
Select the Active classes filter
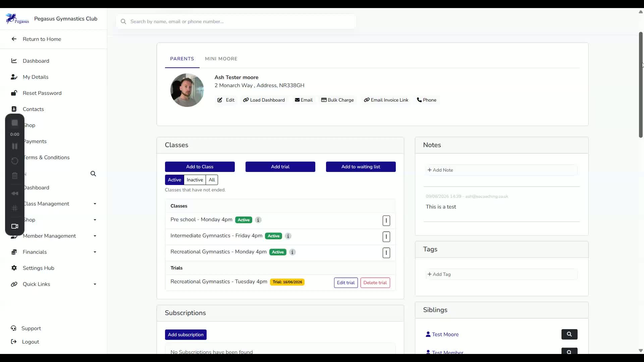(x=174, y=180)
